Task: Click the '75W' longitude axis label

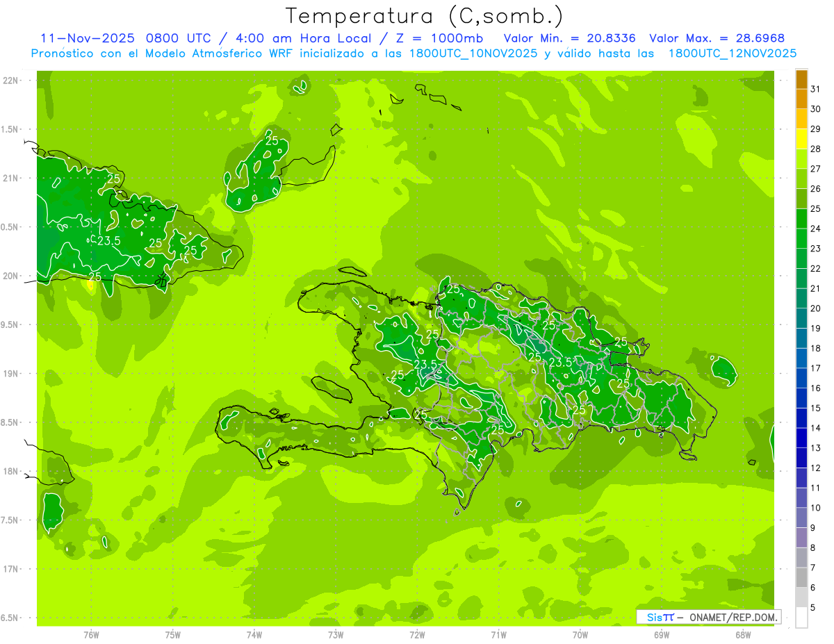Action: click(172, 635)
